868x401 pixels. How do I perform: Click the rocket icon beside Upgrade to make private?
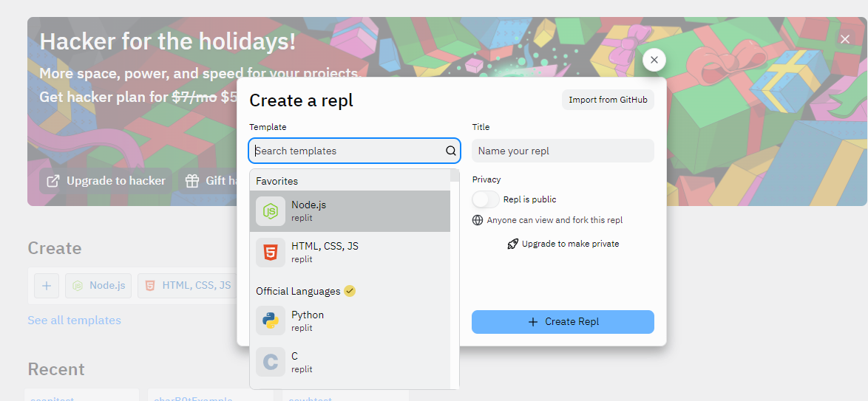512,244
